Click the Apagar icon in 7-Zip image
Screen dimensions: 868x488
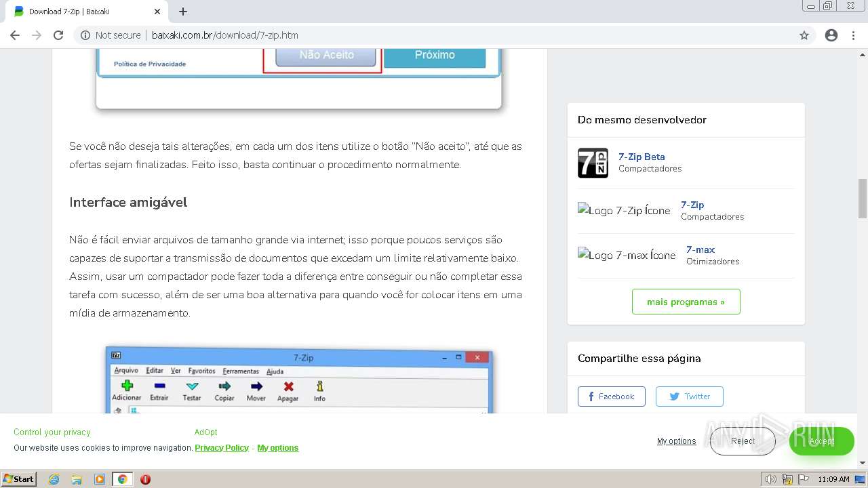click(x=288, y=391)
